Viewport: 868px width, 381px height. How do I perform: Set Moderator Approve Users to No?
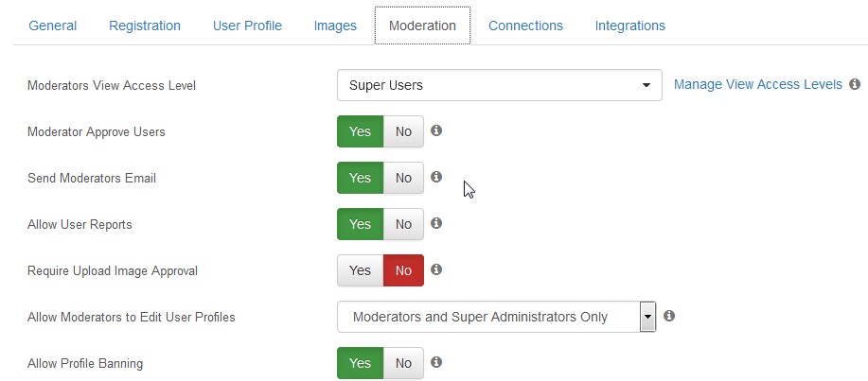pos(403,131)
